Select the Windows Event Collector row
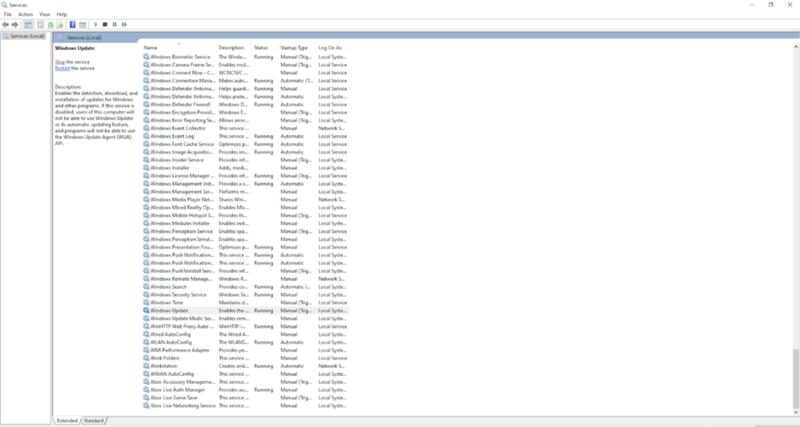 coord(245,128)
